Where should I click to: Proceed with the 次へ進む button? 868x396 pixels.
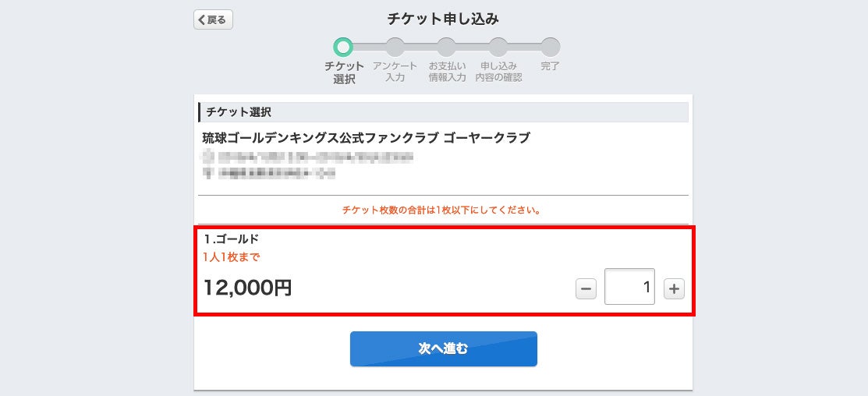click(444, 349)
